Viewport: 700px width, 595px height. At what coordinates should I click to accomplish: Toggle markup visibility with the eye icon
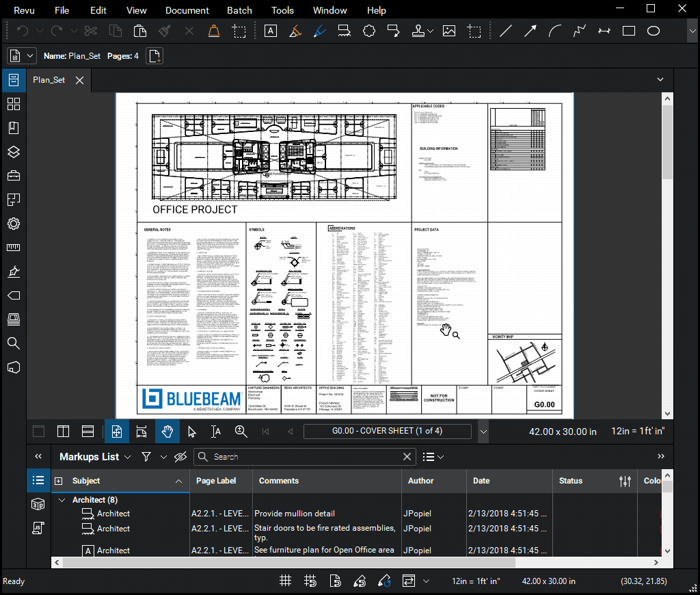click(180, 456)
